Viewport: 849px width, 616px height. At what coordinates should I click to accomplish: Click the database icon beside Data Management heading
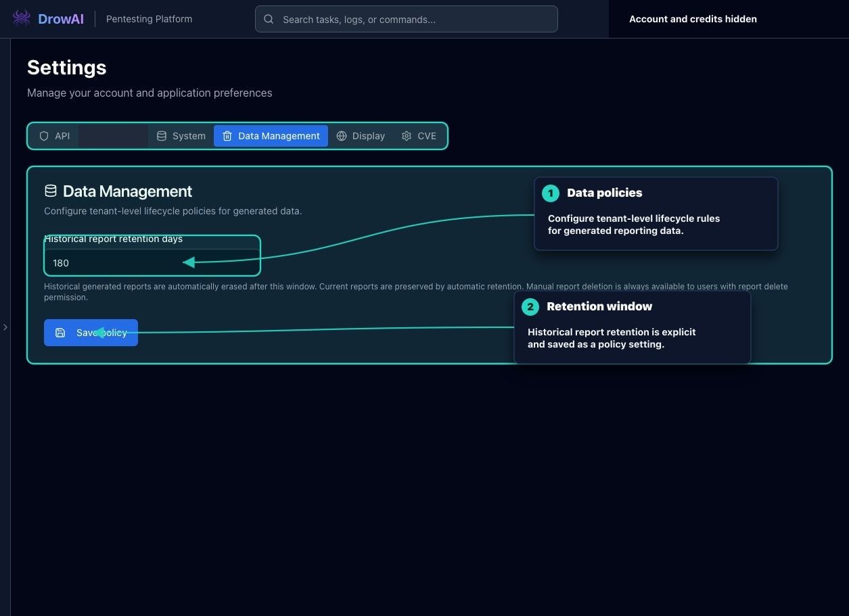pyautogui.click(x=51, y=191)
